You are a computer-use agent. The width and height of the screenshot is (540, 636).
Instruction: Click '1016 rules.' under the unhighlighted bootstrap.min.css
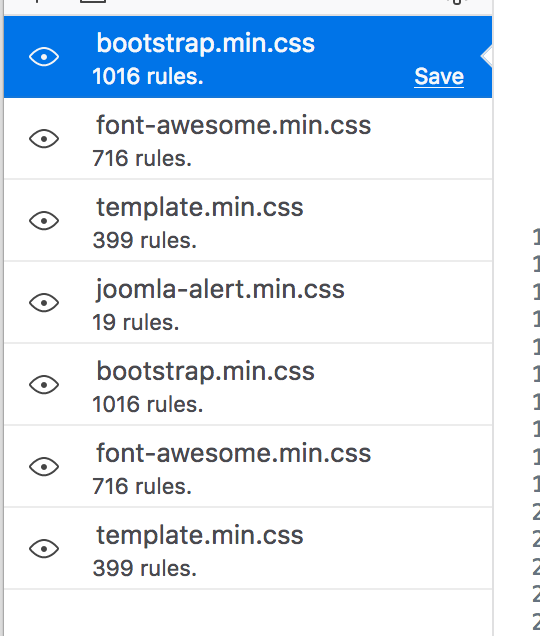click(x=148, y=404)
